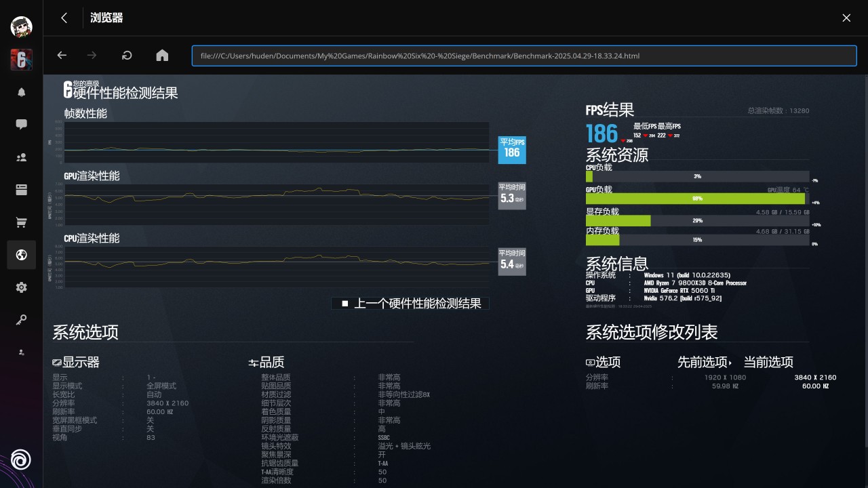The image size is (868, 488).
Task: Click the CPU渲染性能 graph label
Action: (x=92, y=239)
